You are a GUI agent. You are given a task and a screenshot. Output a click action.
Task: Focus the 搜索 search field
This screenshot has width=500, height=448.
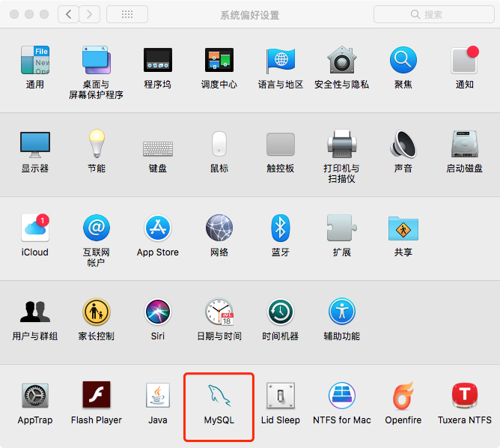pyautogui.click(x=433, y=14)
